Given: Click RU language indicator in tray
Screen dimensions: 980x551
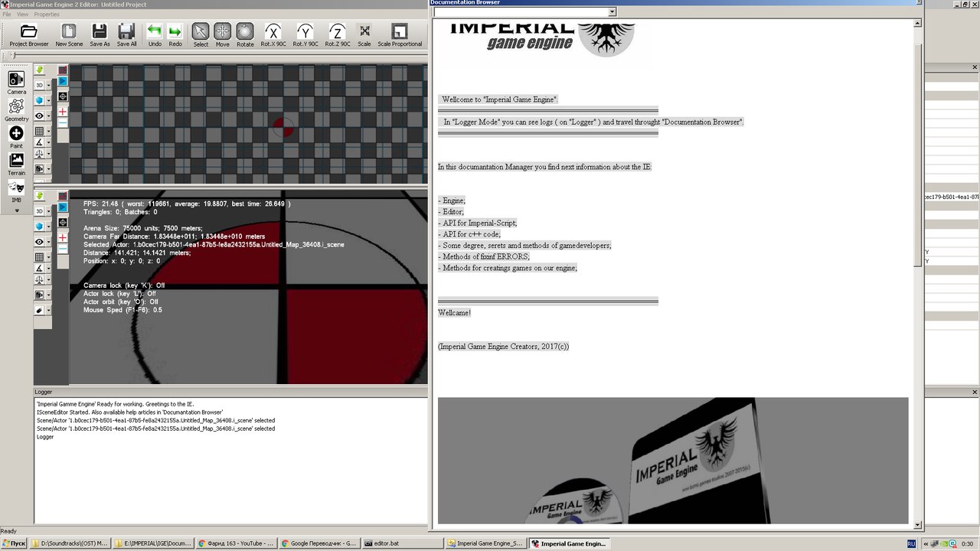Looking at the screenshot, I should tap(911, 543).
